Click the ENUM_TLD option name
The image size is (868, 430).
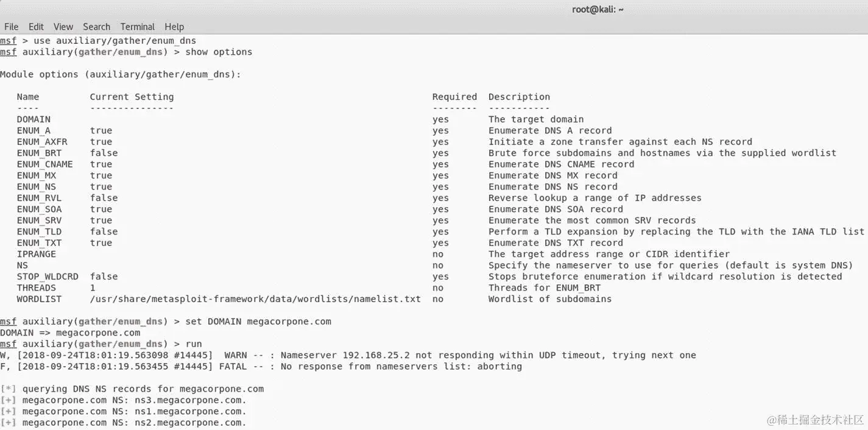[x=39, y=231]
